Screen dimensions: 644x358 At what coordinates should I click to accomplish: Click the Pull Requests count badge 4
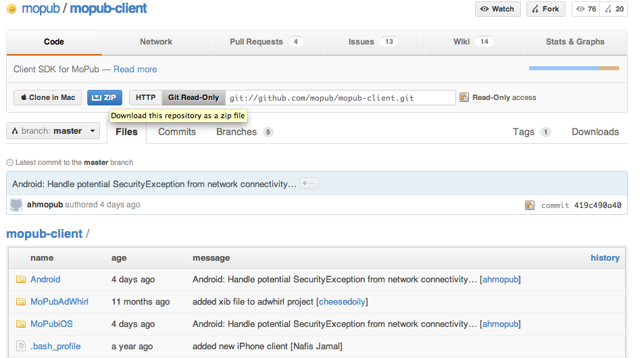pyautogui.click(x=296, y=41)
